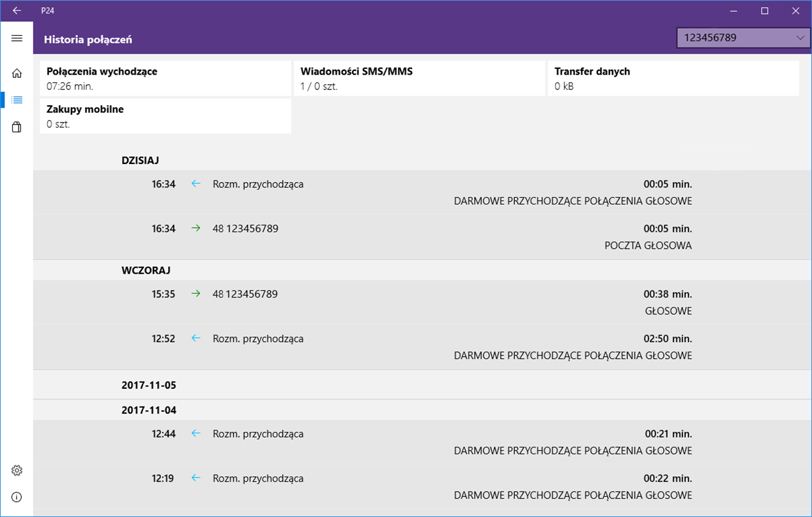The width and height of the screenshot is (812, 517).
Task: Open the shopping bag sidebar icon
Action: pyautogui.click(x=17, y=128)
